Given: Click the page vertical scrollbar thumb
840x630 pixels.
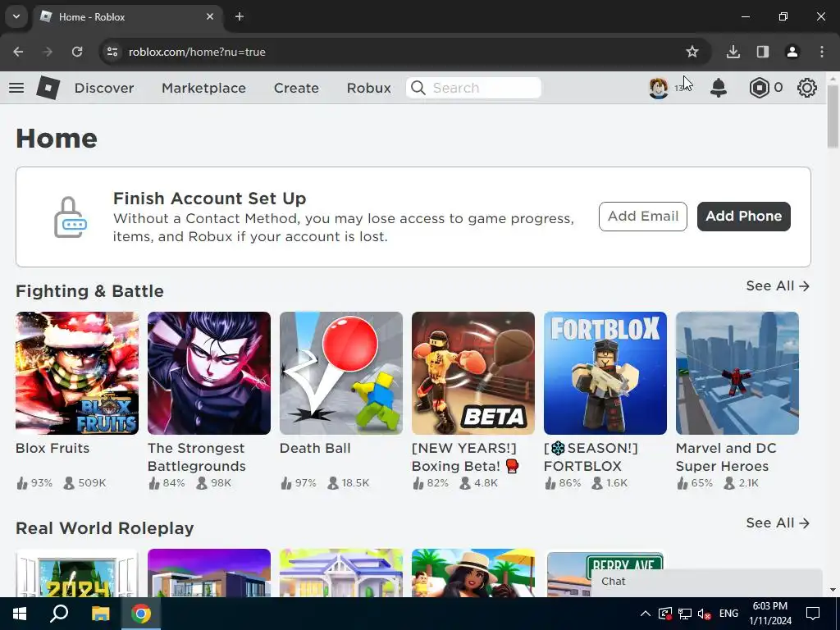Looking at the screenshot, I should (833, 116).
